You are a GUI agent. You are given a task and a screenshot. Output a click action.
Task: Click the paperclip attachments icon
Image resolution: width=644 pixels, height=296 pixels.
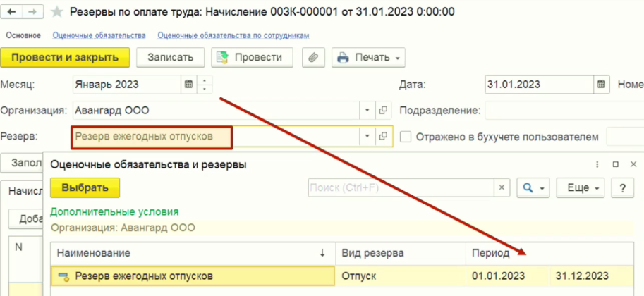pos(313,57)
